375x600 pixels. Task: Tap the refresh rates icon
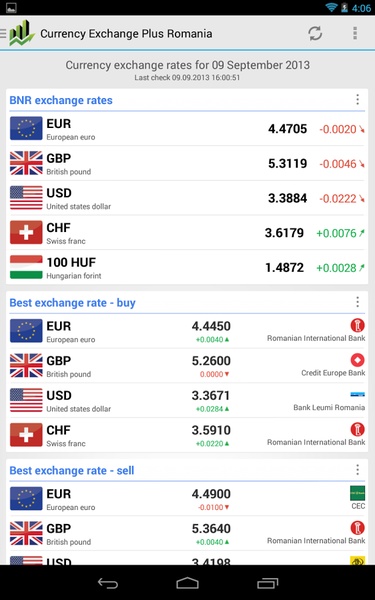point(315,33)
